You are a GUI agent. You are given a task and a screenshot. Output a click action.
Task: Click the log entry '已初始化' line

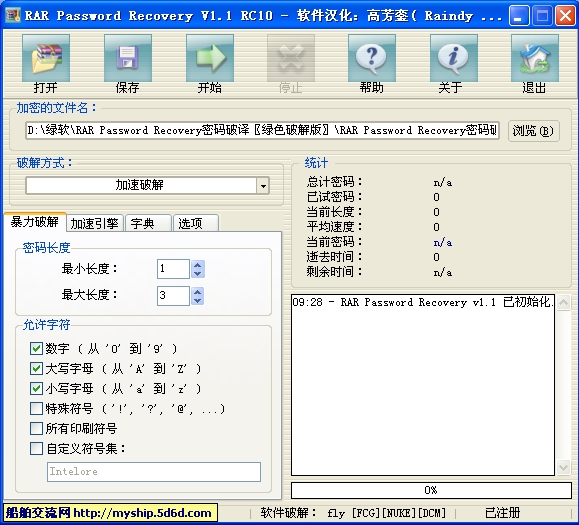[423, 302]
